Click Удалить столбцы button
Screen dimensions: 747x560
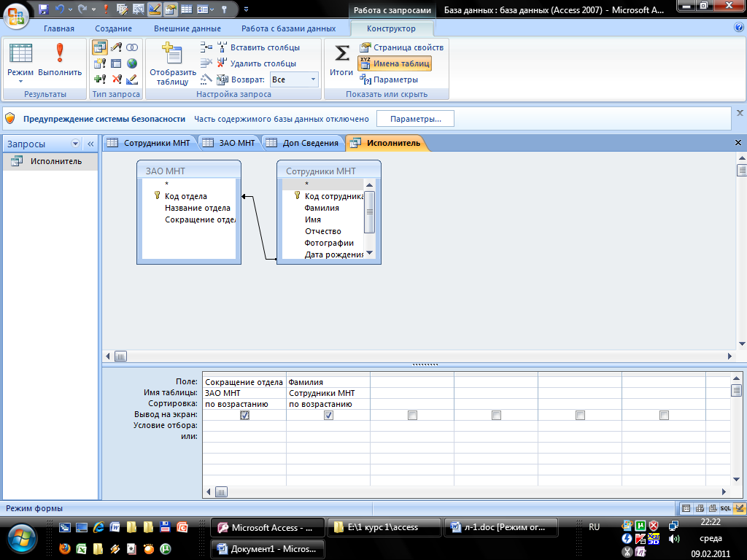point(257,63)
